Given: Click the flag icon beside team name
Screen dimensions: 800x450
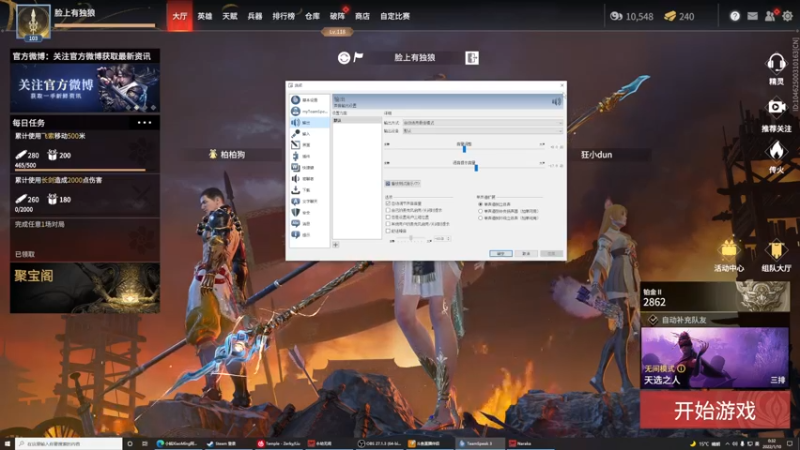Looking at the screenshot, I should coord(358,57).
